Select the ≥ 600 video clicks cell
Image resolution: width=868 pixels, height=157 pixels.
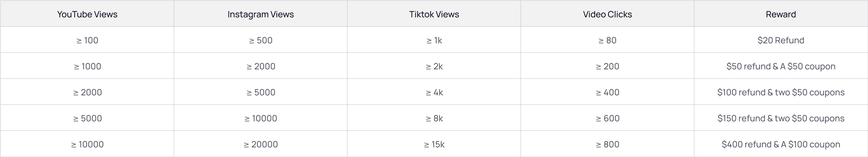[607, 118]
